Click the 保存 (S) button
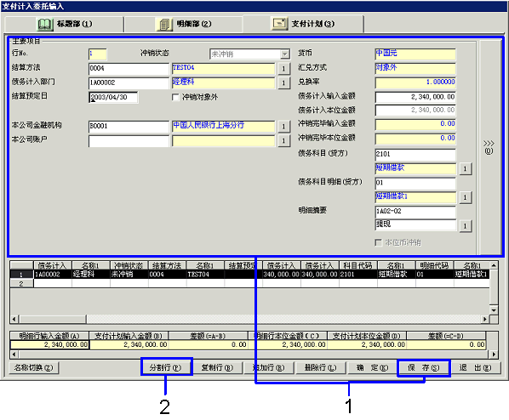The width and height of the screenshot is (509, 420). (x=423, y=367)
